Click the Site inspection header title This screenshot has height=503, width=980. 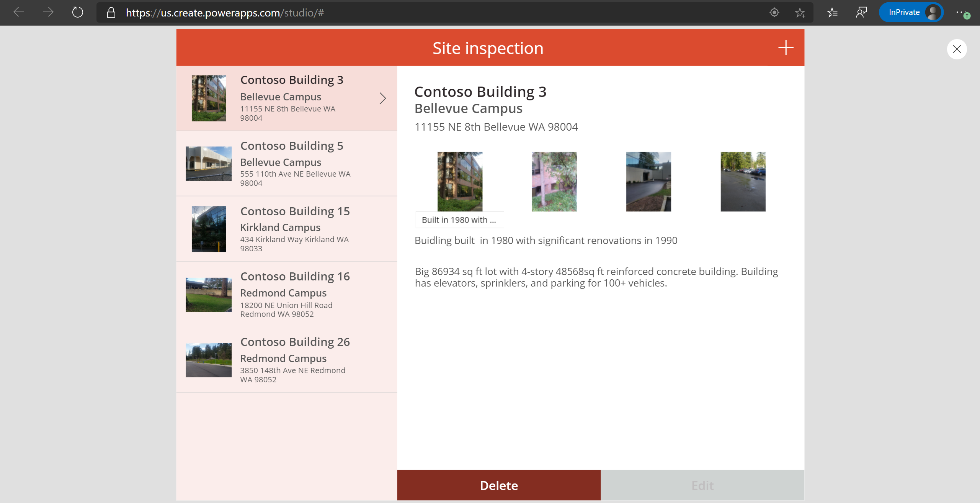click(x=488, y=48)
